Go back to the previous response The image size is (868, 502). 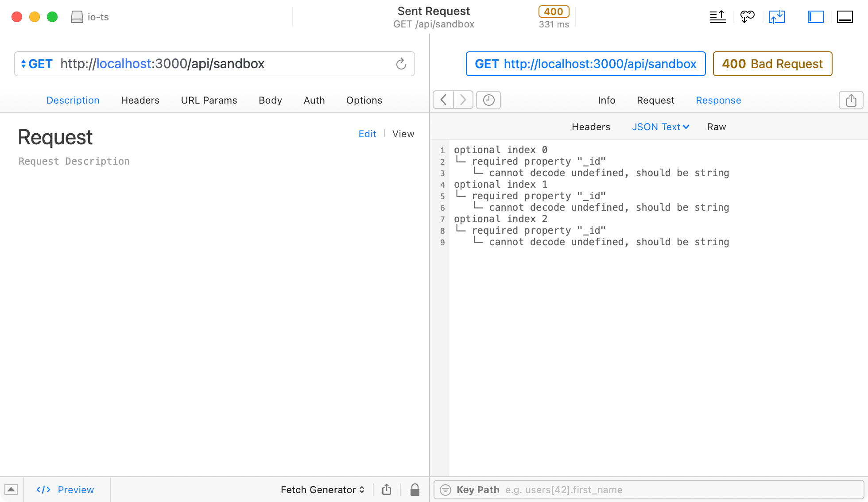(x=443, y=100)
